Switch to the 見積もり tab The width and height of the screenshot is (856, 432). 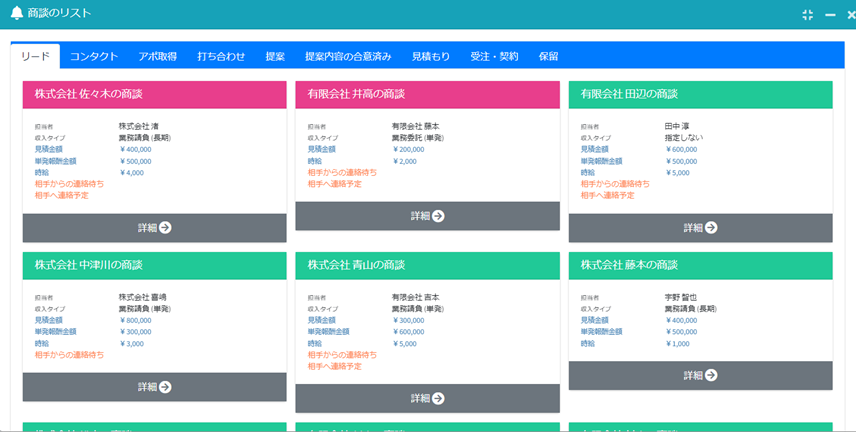[431, 57]
